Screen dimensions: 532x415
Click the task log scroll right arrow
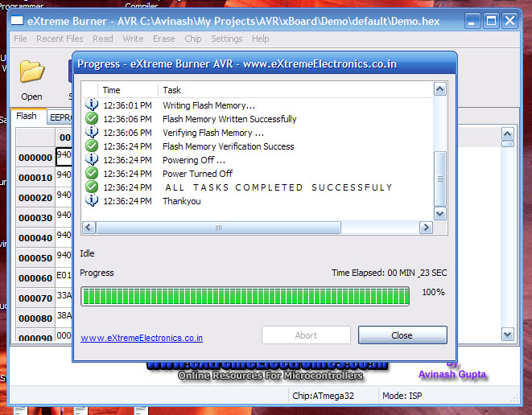426,227
